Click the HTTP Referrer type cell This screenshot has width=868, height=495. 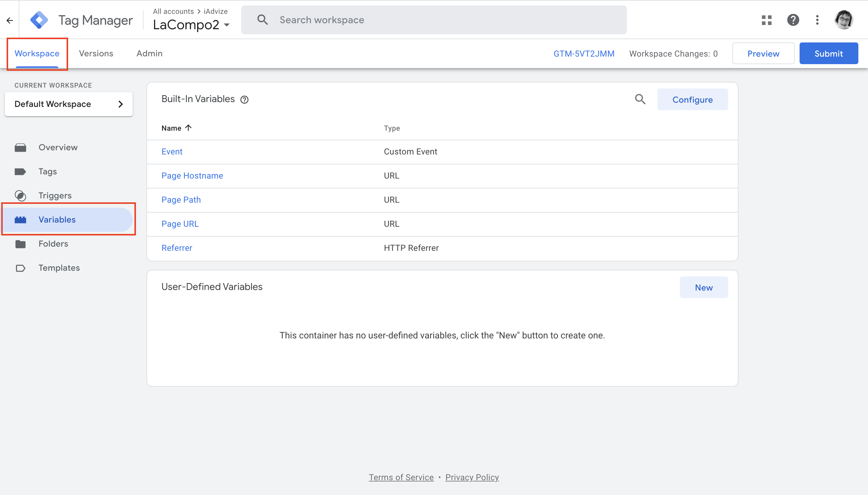[411, 248]
